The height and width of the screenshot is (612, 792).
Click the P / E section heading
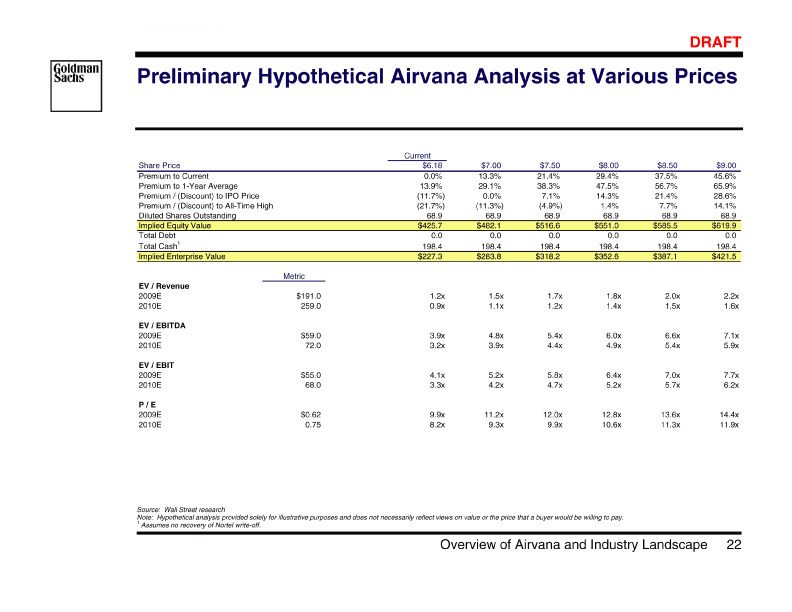pos(148,405)
